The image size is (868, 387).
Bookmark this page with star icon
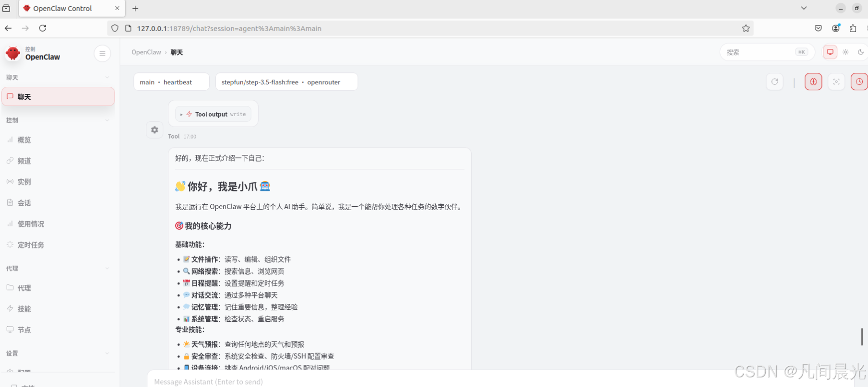(746, 28)
